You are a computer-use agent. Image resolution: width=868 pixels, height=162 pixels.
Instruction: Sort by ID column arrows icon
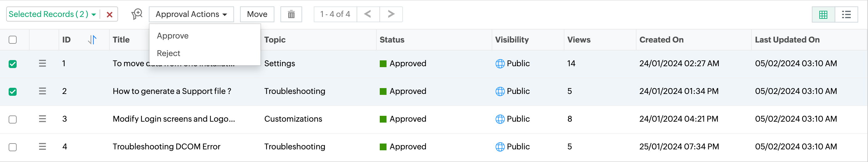pyautogui.click(x=92, y=40)
